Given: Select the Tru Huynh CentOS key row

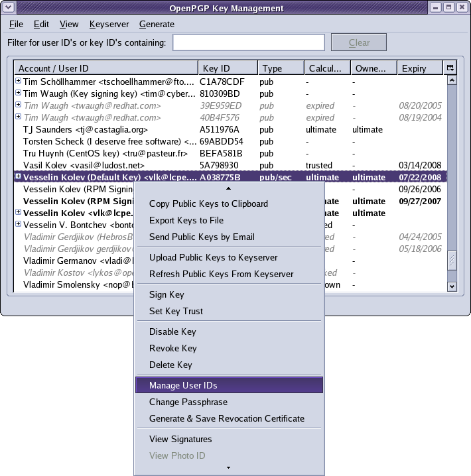Looking at the screenshot, I should tap(230, 153).
